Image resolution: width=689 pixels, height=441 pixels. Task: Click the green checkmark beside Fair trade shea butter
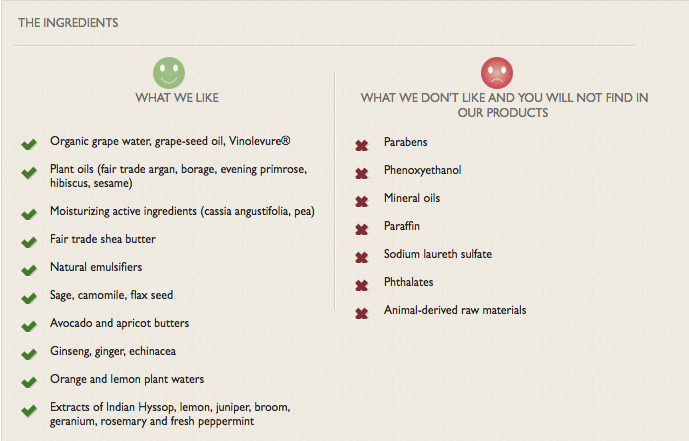coord(29,242)
